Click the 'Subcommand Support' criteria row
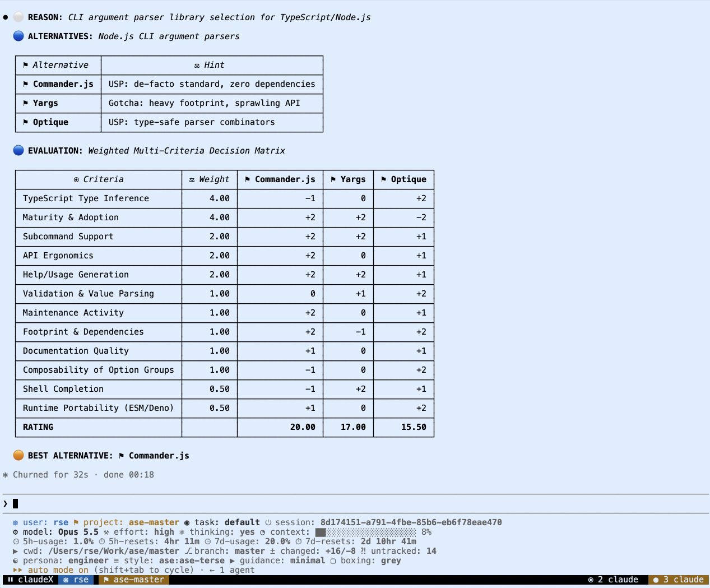The width and height of the screenshot is (710, 588). point(225,237)
